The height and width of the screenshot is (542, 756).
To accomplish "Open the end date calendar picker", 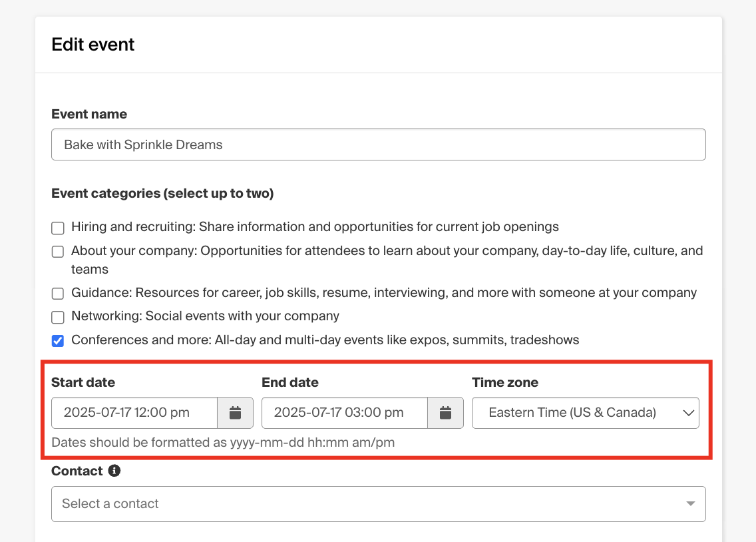I will [446, 413].
